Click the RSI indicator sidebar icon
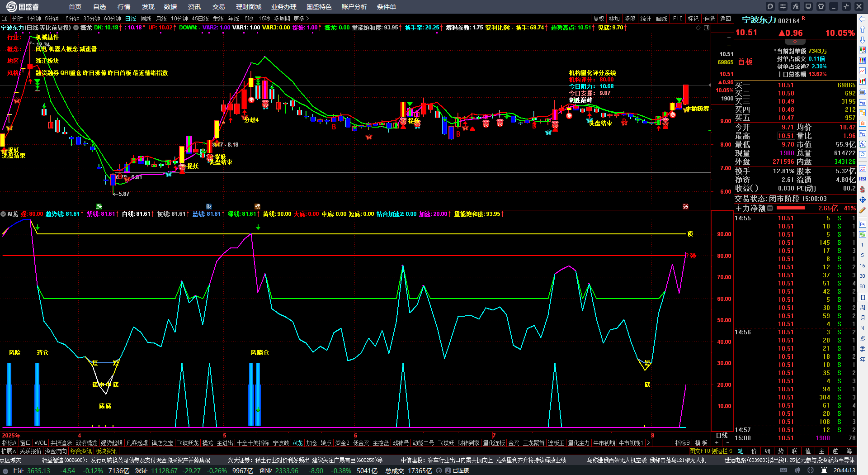868x475 pixels. pos(863,179)
